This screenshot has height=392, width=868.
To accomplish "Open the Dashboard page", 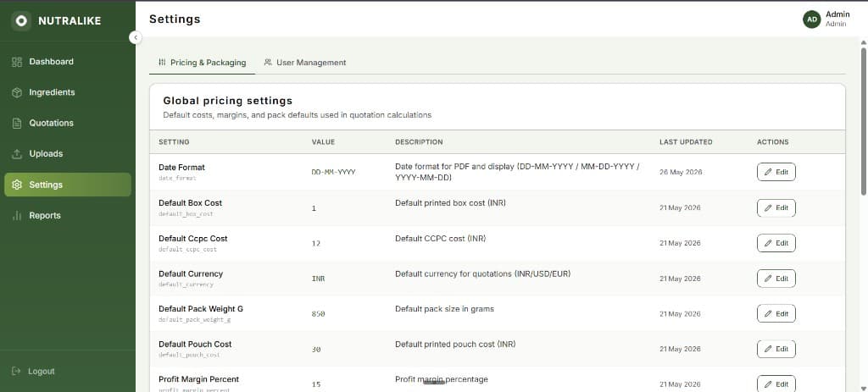I will (68, 61).
